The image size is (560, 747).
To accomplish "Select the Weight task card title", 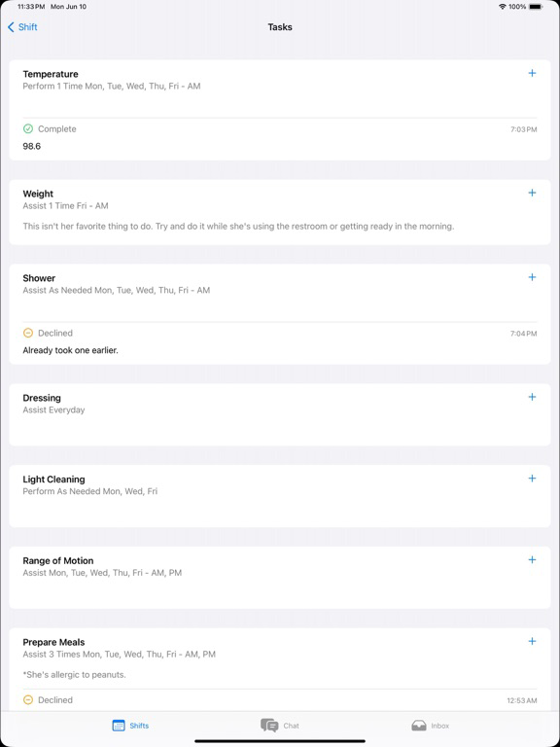I will coord(38,194).
